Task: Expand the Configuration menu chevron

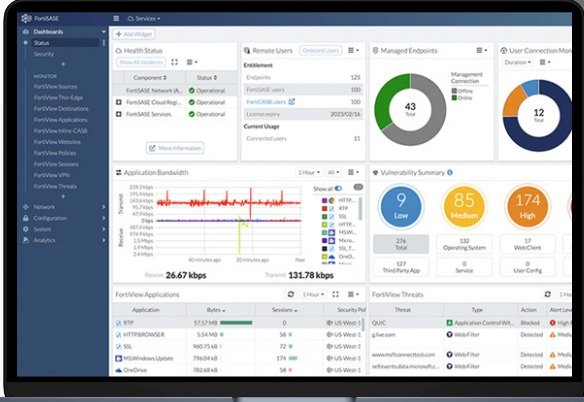Action: [104, 218]
